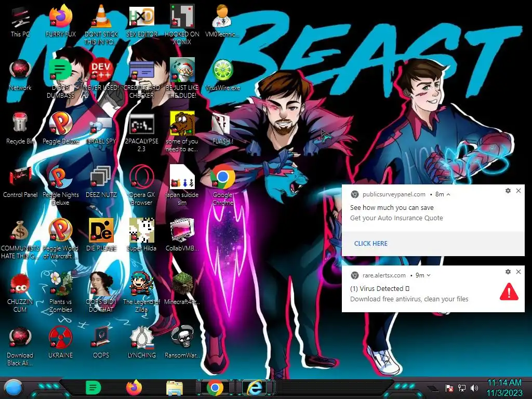
Task: Open the VM0Technic desktop icon
Action: [222, 21]
